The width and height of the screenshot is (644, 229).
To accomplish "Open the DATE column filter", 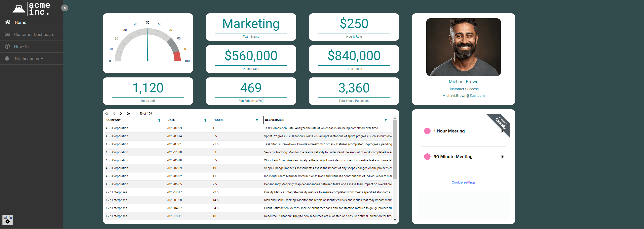I will (x=205, y=120).
